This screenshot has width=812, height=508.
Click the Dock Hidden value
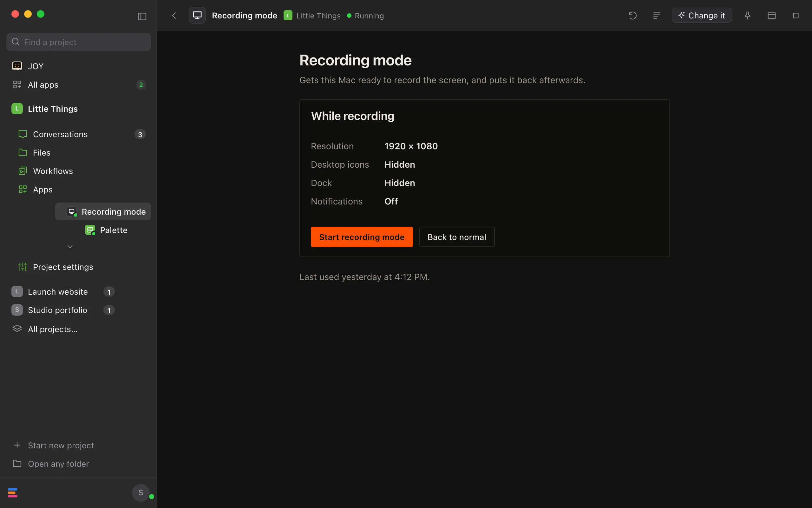pyautogui.click(x=400, y=183)
